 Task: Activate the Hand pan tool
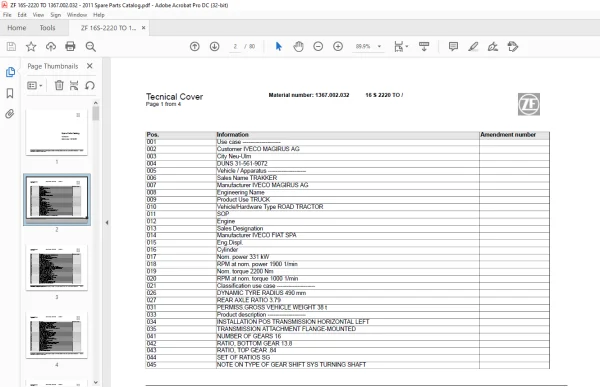click(298, 47)
